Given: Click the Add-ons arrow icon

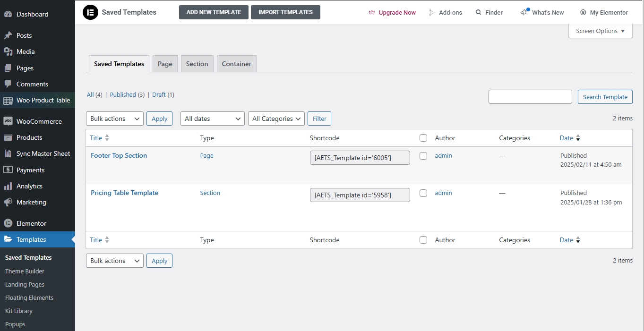Looking at the screenshot, I should (432, 12).
